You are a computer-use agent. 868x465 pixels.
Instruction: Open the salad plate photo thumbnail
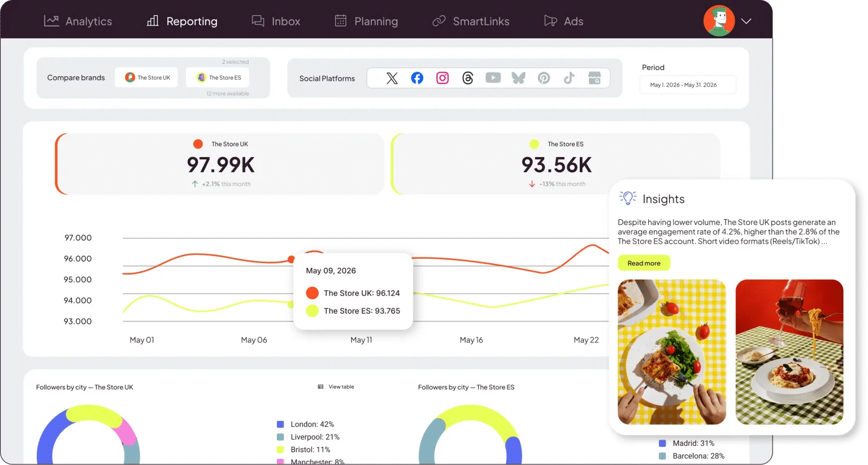coord(672,352)
